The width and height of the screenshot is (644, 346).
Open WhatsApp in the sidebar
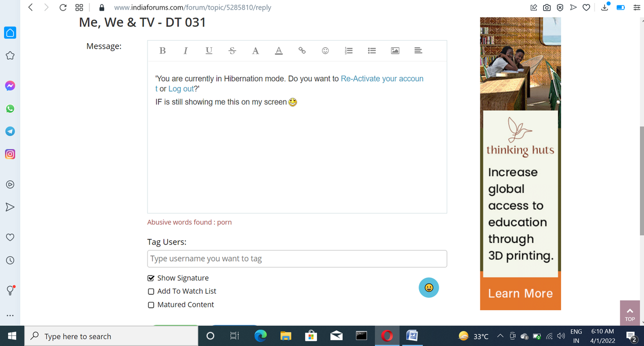(x=10, y=109)
